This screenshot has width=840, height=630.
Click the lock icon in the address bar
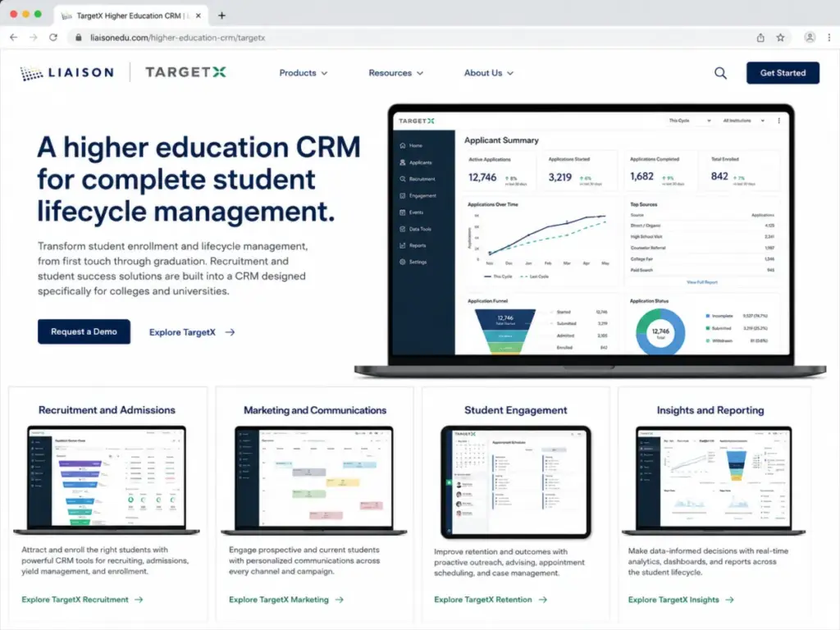[79, 38]
